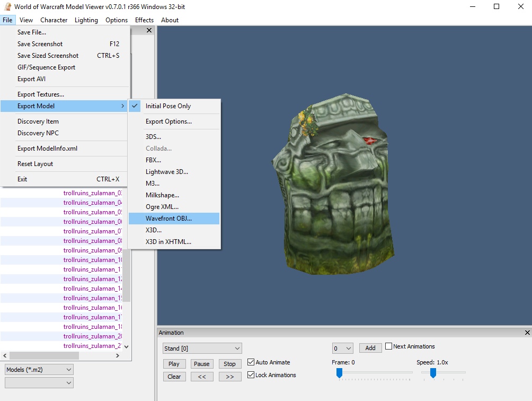The height and width of the screenshot is (401, 532).
Task: Close the file list panel
Action: click(149, 30)
